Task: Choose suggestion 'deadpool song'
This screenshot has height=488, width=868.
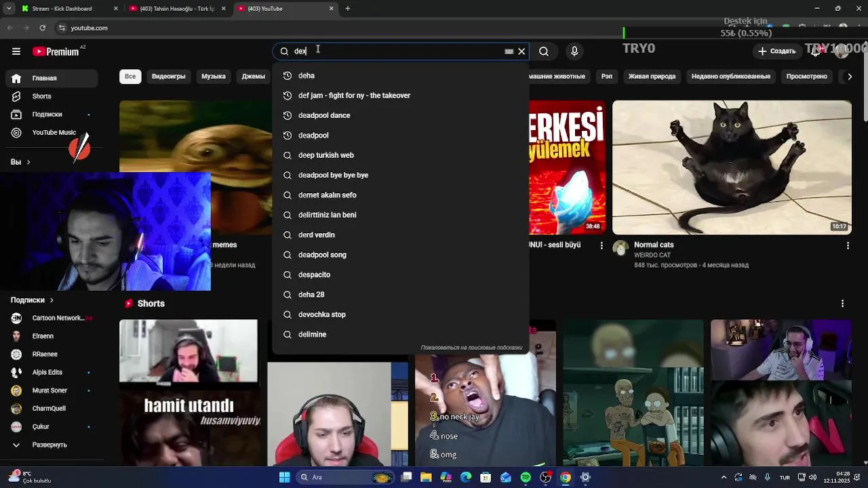Action: tap(400, 255)
